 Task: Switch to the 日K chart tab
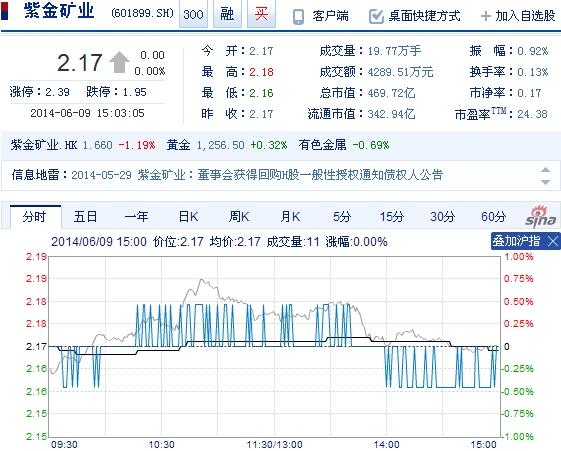pos(189,217)
